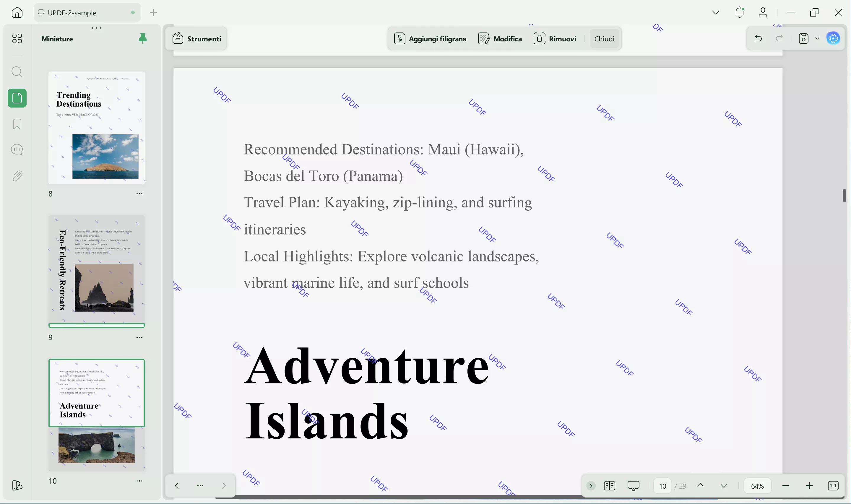Select the page 8 thumbnail
851x504 pixels.
[96, 128]
